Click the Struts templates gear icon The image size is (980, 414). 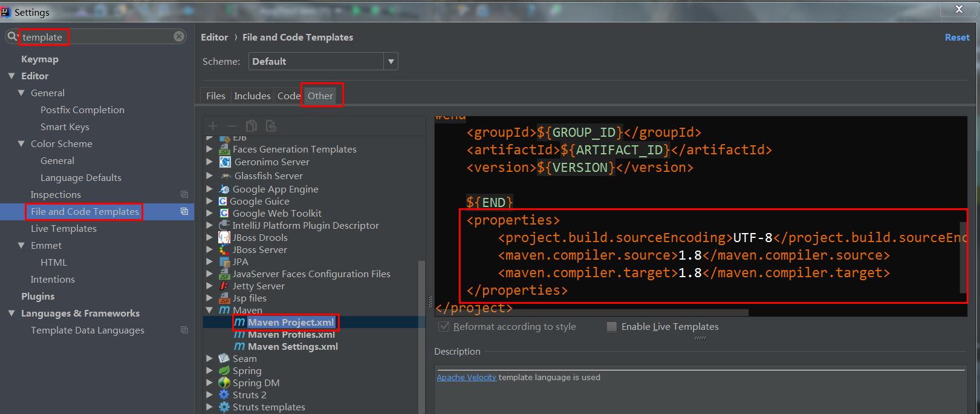(x=224, y=407)
